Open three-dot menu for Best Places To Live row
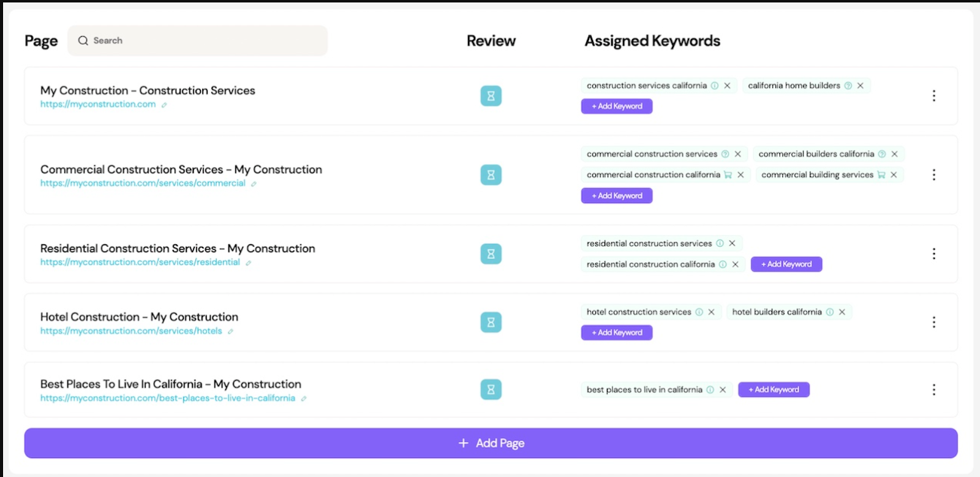This screenshot has width=980, height=477. point(933,389)
